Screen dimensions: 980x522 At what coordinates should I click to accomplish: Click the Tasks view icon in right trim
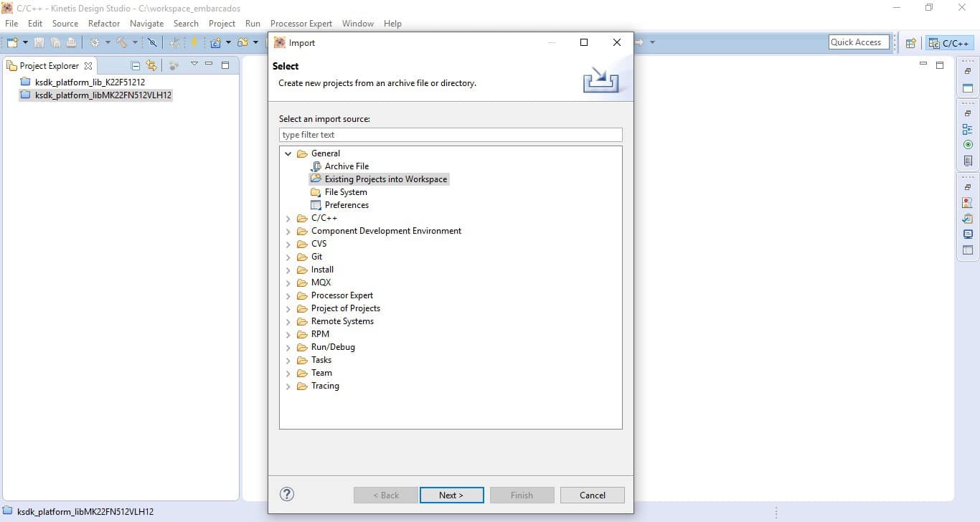[x=968, y=219]
